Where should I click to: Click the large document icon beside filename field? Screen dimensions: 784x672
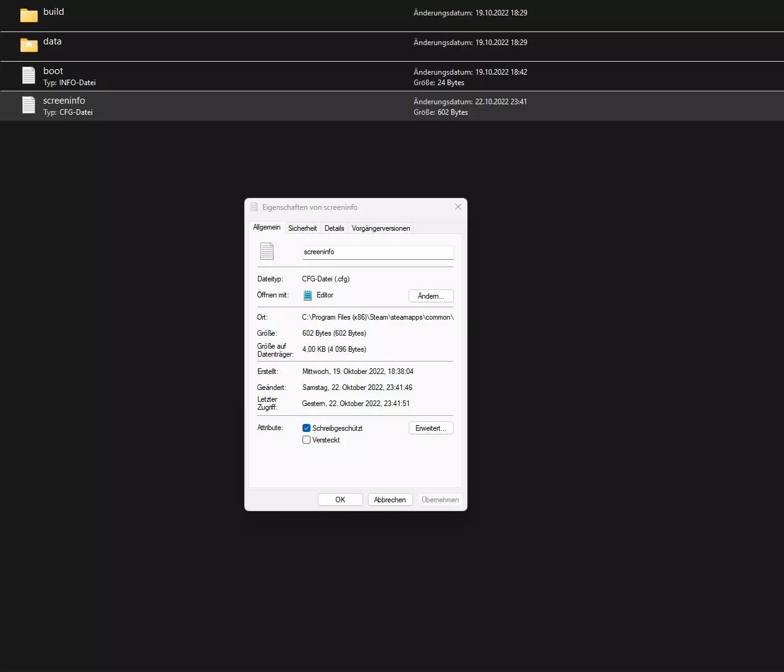tap(267, 251)
